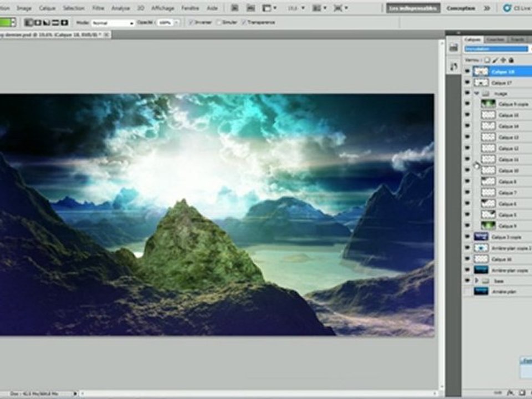Open the Fenêtre menu
532x399 pixels.
[x=190, y=8]
